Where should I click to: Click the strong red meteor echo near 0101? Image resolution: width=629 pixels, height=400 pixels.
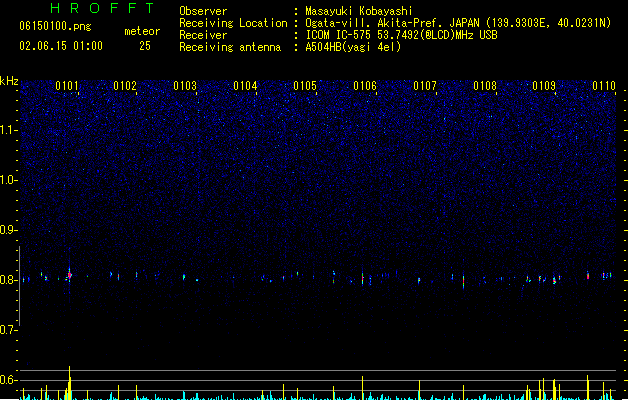coord(69,275)
